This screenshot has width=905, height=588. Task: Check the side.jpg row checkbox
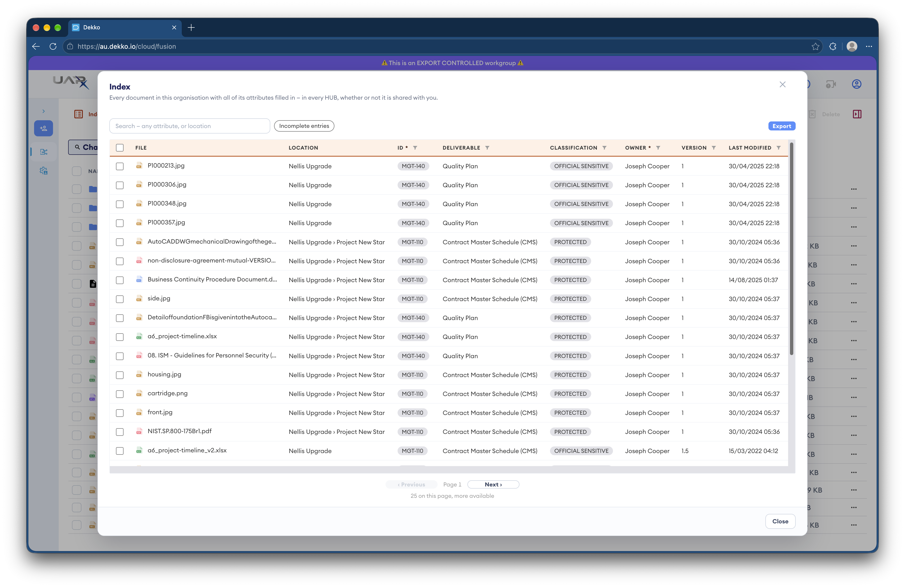tap(120, 299)
